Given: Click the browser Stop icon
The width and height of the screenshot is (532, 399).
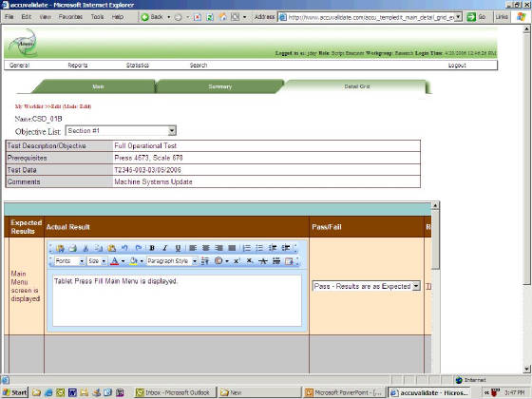Looking at the screenshot, I should 198,17.
